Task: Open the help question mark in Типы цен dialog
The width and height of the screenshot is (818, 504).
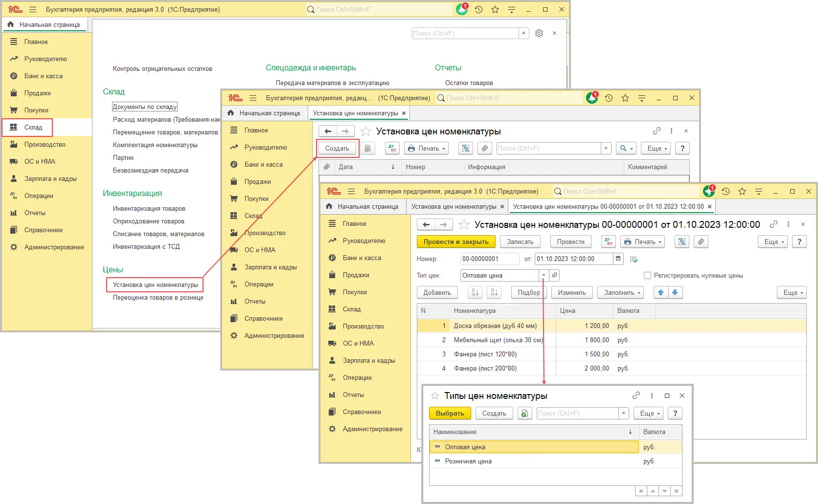Action: pos(675,413)
